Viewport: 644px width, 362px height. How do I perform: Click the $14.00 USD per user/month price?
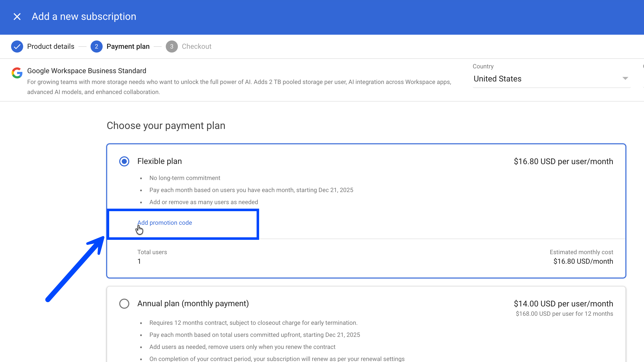(563, 304)
